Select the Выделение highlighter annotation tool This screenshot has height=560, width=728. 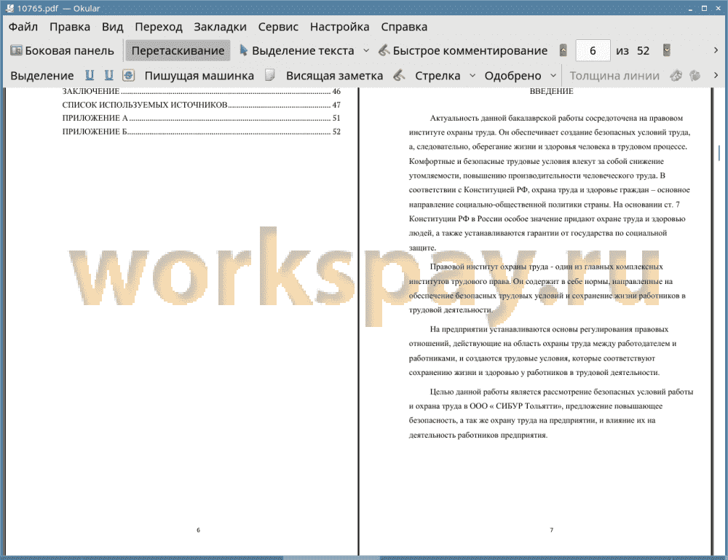coord(41,76)
